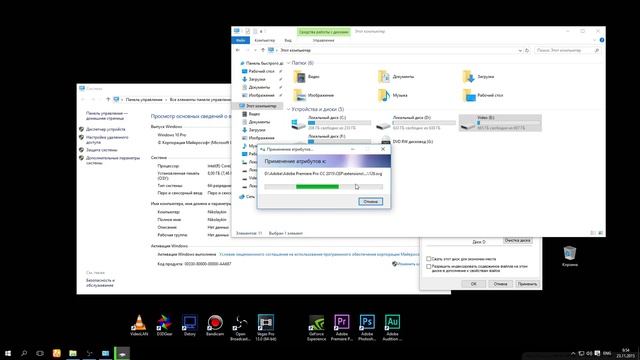Show hidden tray icons chevron
Screen dimensions: 640x360
pyautogui.click(x=573, y=353)
